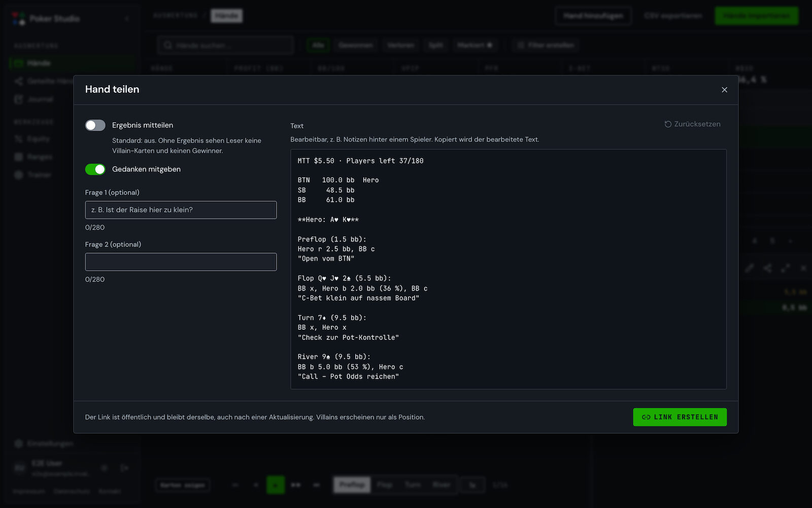Enable the Ergebnis mitteilen switch
Image resolution: width=812 pixels, height=508 pixels.
point(95,125)
